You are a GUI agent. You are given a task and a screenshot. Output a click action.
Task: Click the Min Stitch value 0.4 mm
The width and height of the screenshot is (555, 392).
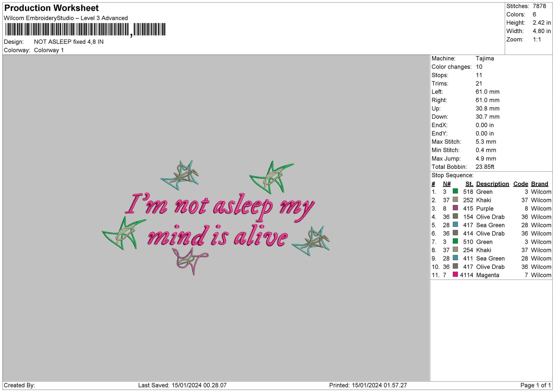coord(486,150)
